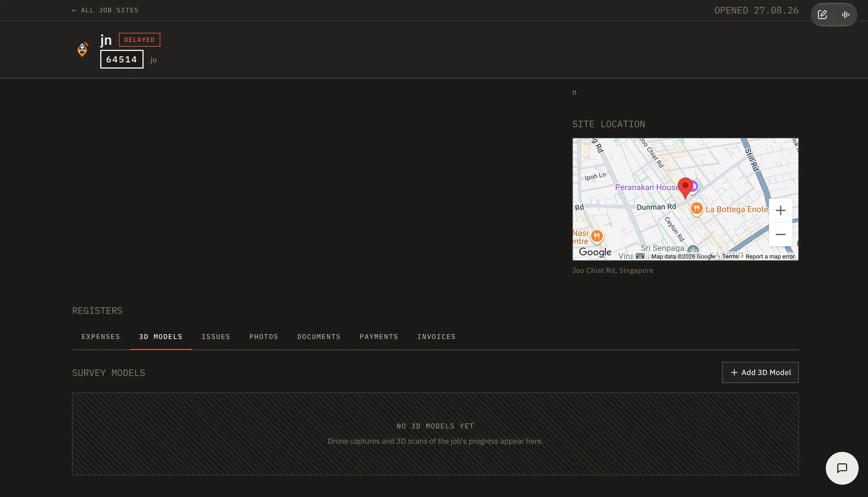Click the OPENED 27.08.26 date text

756,11
